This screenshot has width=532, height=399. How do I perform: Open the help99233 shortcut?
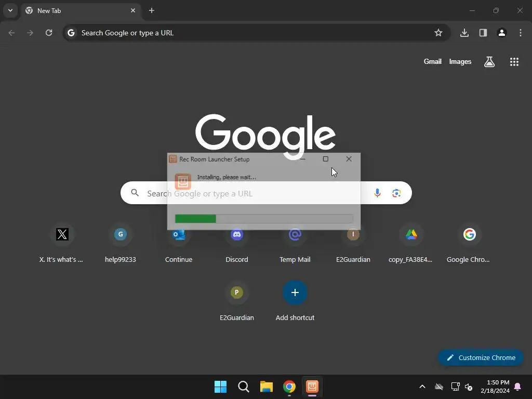pyautogui.click(x=121, y=243)
